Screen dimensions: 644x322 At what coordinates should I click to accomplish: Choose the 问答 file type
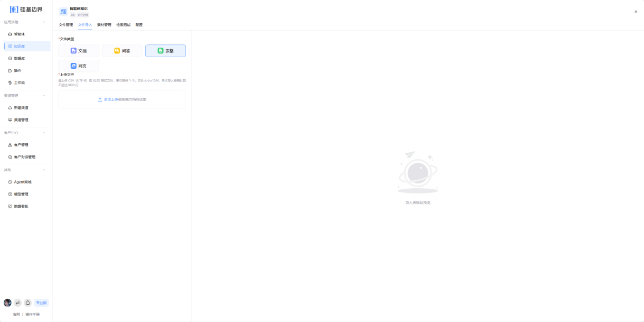[122, 51]
